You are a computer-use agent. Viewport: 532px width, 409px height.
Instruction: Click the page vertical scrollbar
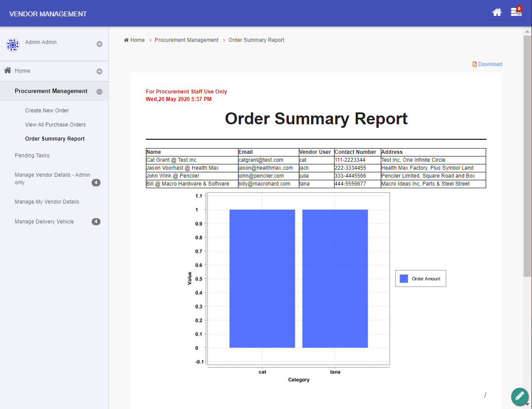[527, 156]
